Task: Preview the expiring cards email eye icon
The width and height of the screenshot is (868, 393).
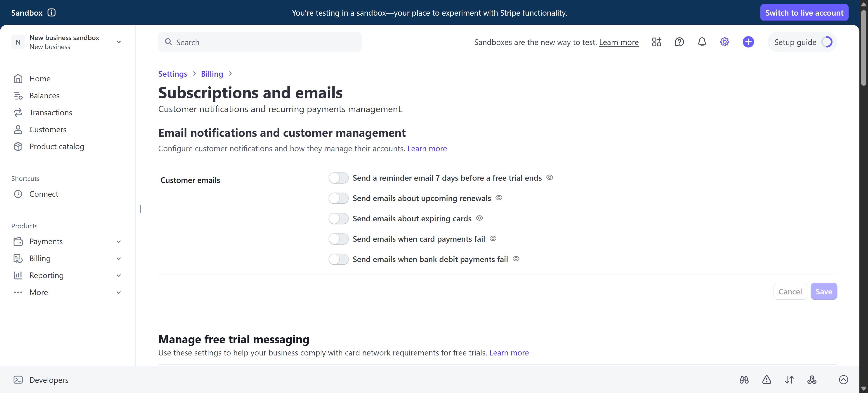Action: 479,218
